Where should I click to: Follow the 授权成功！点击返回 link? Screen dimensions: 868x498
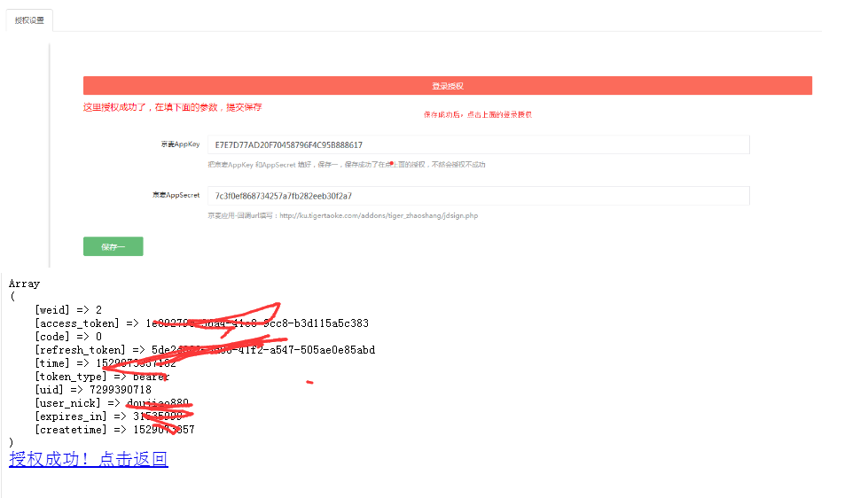[x=89, y=459]
